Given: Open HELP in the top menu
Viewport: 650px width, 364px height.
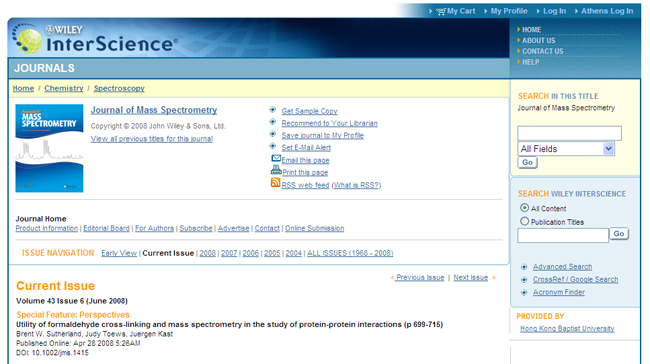Looking at the screenshot, I should [531, 62].
